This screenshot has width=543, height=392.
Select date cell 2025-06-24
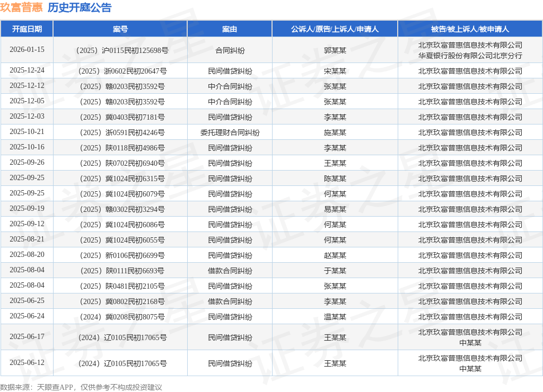tap(27, 316)
